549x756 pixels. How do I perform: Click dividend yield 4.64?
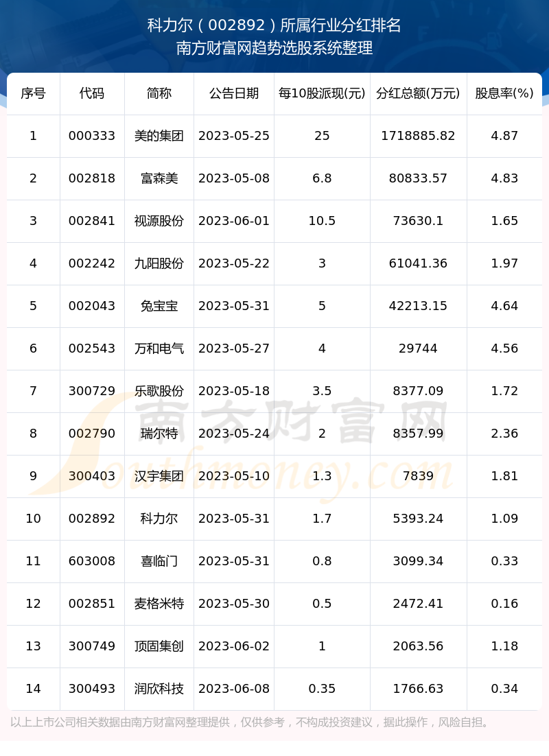tap(504, 306)
